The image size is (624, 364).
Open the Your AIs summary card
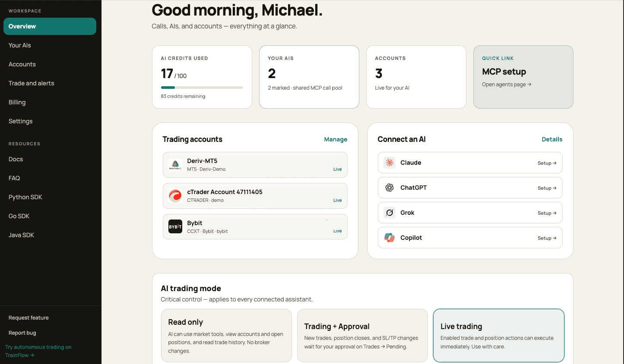click(309, 77)
